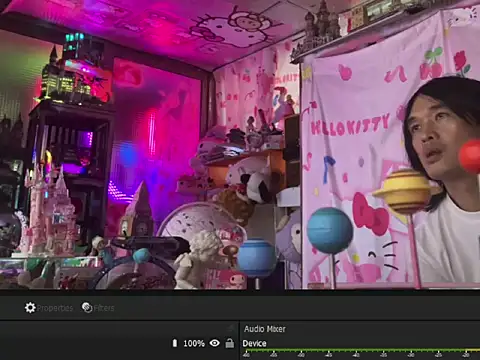
Task: Click the Device audio level meter
Action: (x=361, y=350)
